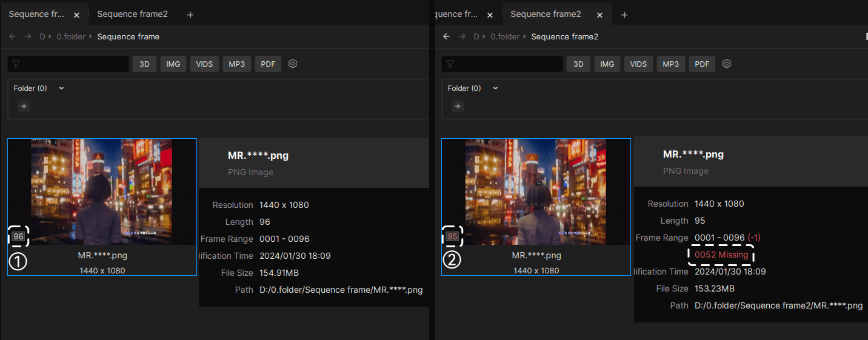Enable the VIDS filter in the left pane

tap(204, 64)
